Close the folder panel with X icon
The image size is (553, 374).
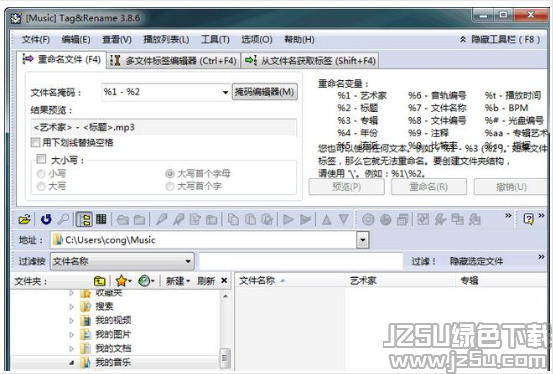click(x=224, y=280)
